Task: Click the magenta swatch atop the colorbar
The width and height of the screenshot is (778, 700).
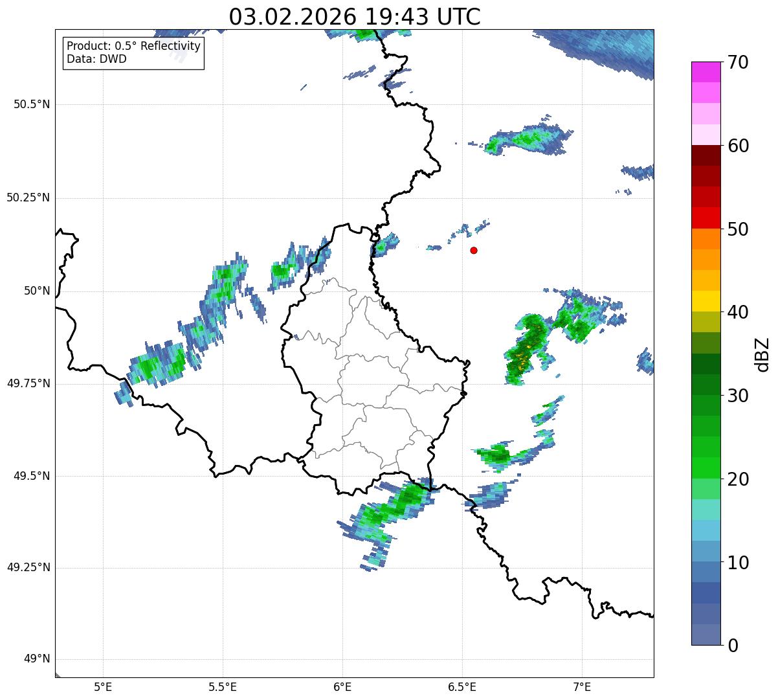Action: [706, 72]
